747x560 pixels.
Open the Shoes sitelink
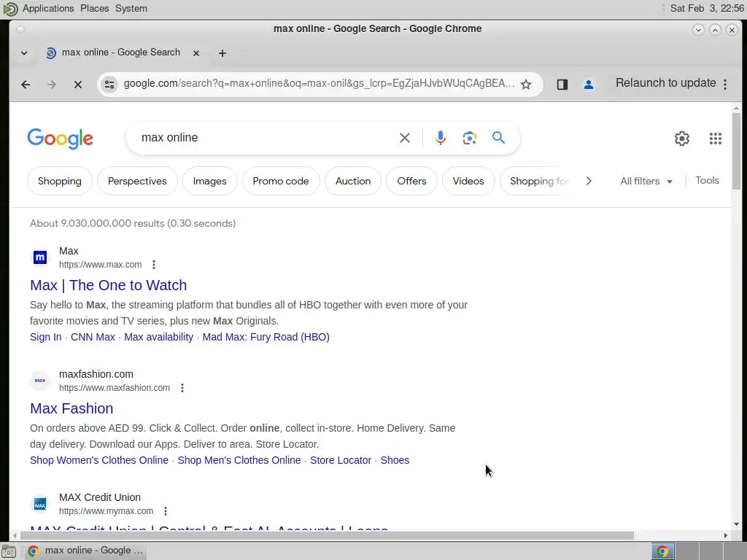(395, 461)
